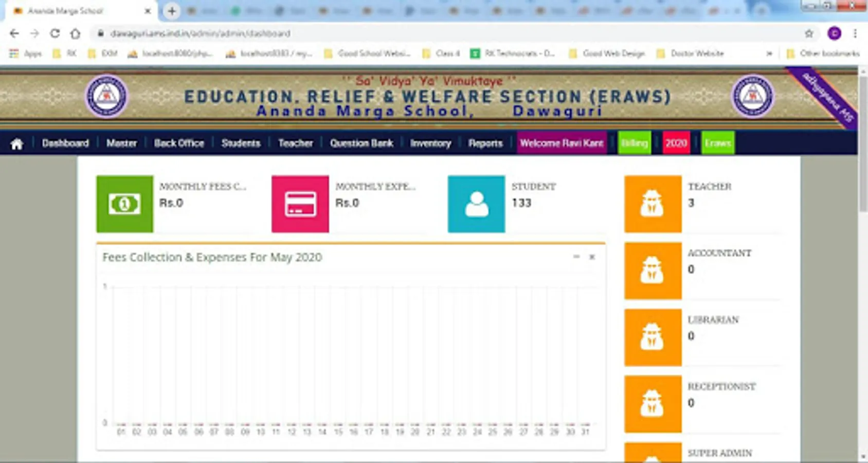Click the orange Accountant tile icon
This screenshot has width=868, height=463.
point(653,271)
